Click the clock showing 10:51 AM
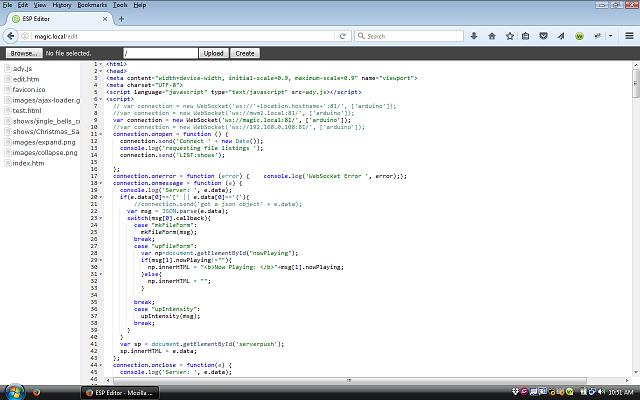 pyautogui.click(x=620, y=393)
